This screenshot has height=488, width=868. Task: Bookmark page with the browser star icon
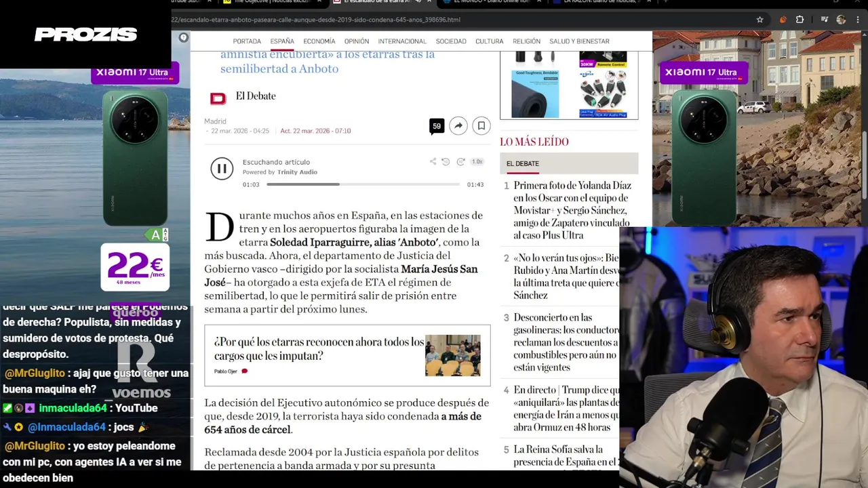click(759, 20)
